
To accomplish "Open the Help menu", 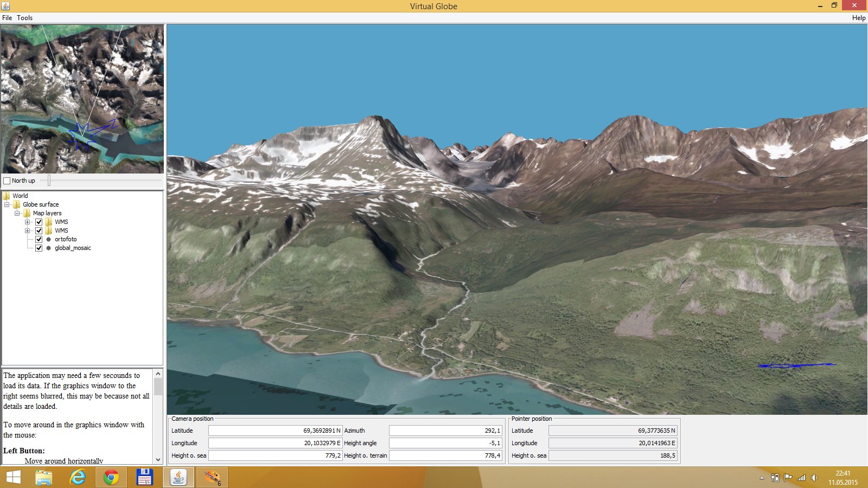I will [859, 18].
